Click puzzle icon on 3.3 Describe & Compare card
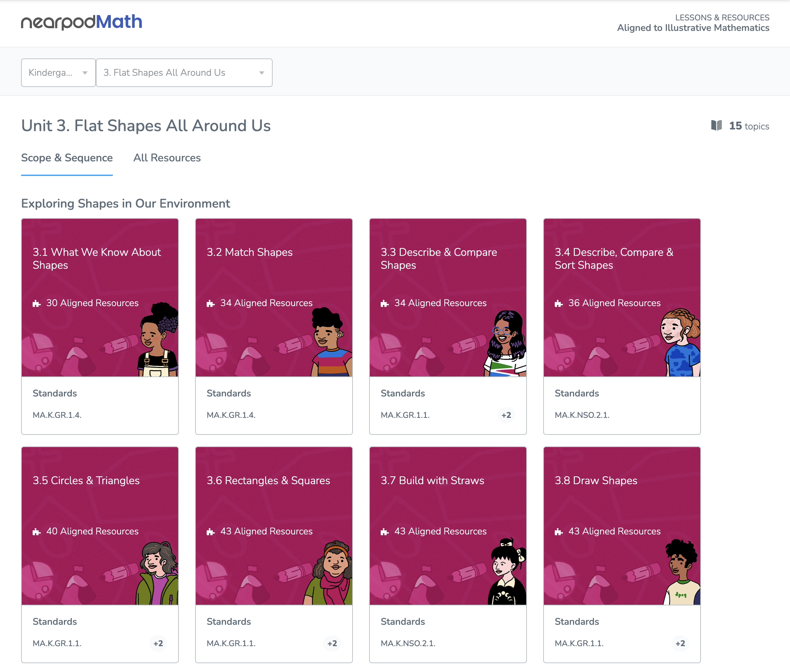The image size is (790, 672). [385, 303]
